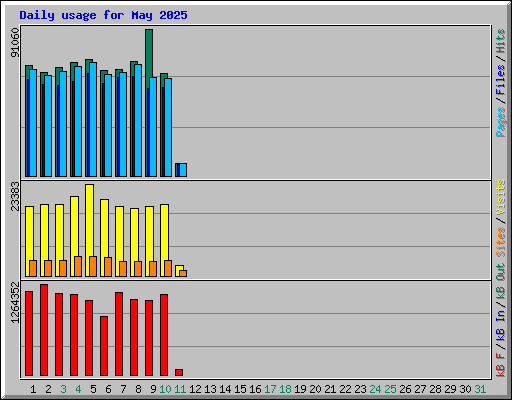Screen dimensions: 512x400
Task: Click green weekend day label 4
Action: [x=78, y=389]
